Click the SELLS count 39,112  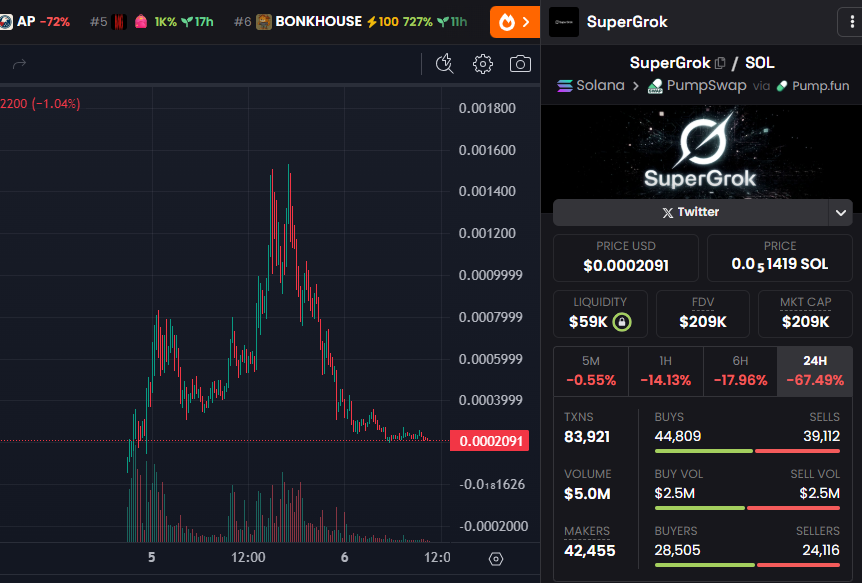821,437
